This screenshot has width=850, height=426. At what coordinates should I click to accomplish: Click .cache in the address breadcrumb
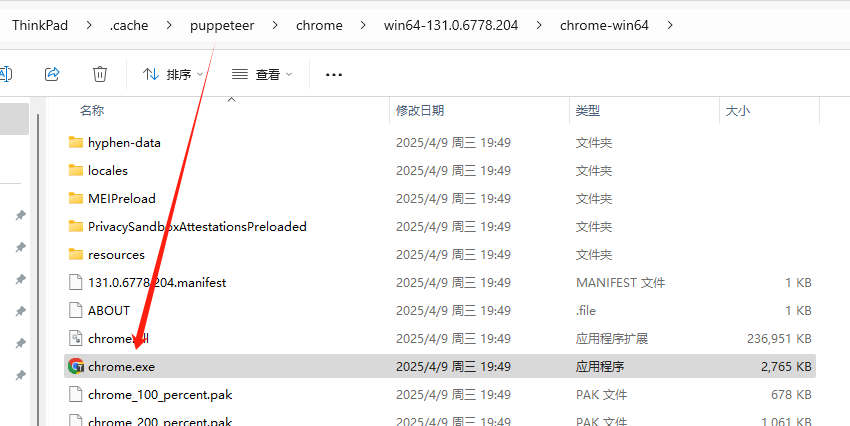[128, 25]
